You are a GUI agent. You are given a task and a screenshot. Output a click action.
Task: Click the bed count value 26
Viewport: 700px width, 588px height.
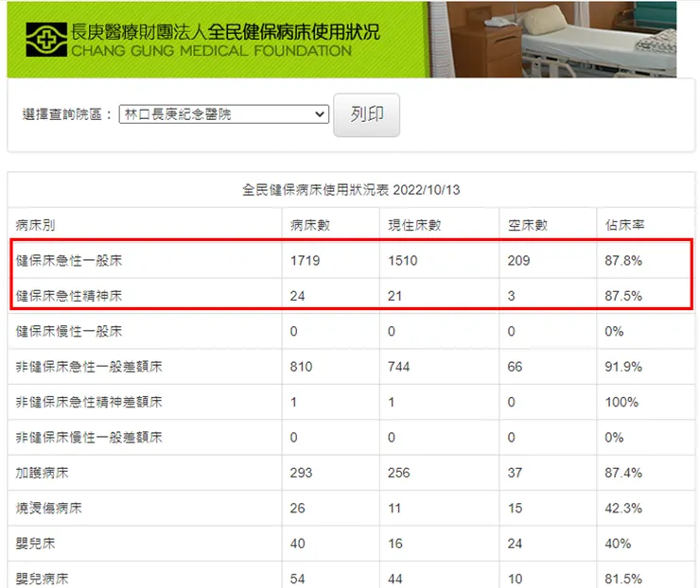click(297, 509)
